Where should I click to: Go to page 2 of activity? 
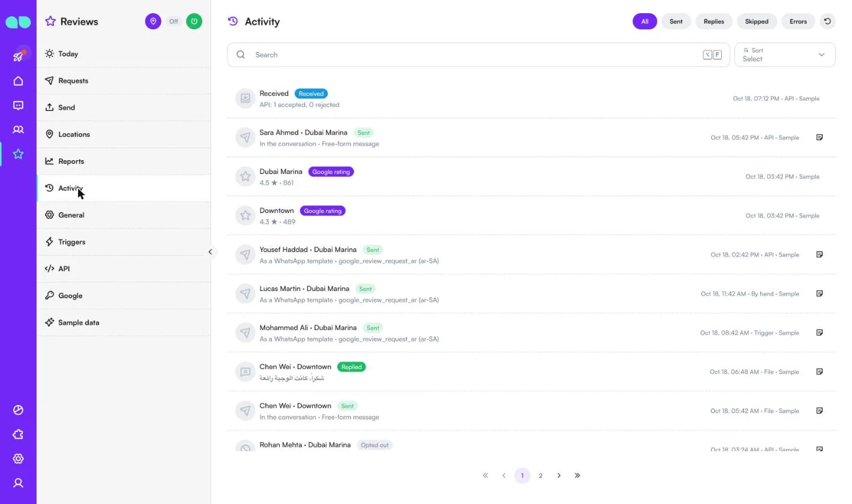pyautogui.click(x=541, y=476)
